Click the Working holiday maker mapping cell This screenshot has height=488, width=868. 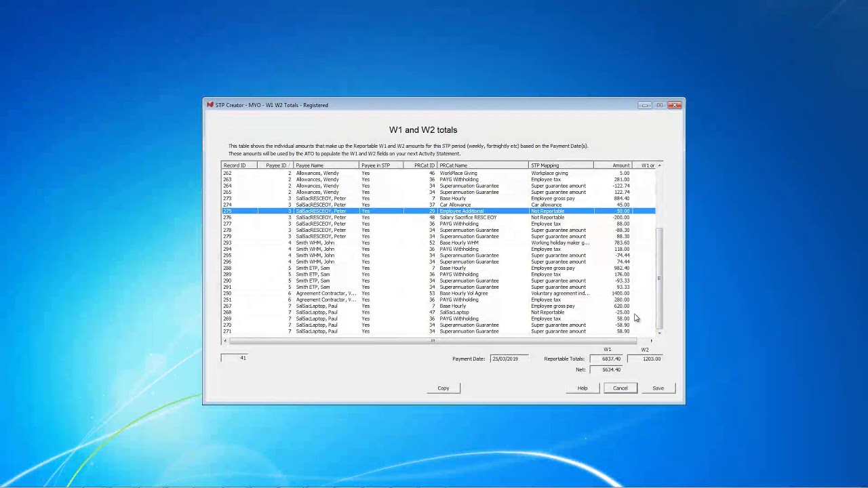[560, 243]
